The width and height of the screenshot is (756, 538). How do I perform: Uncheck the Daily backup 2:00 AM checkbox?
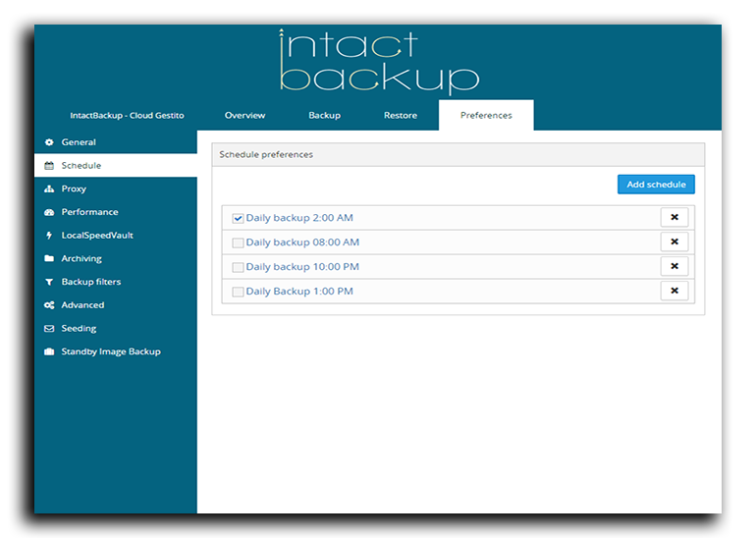238,218
